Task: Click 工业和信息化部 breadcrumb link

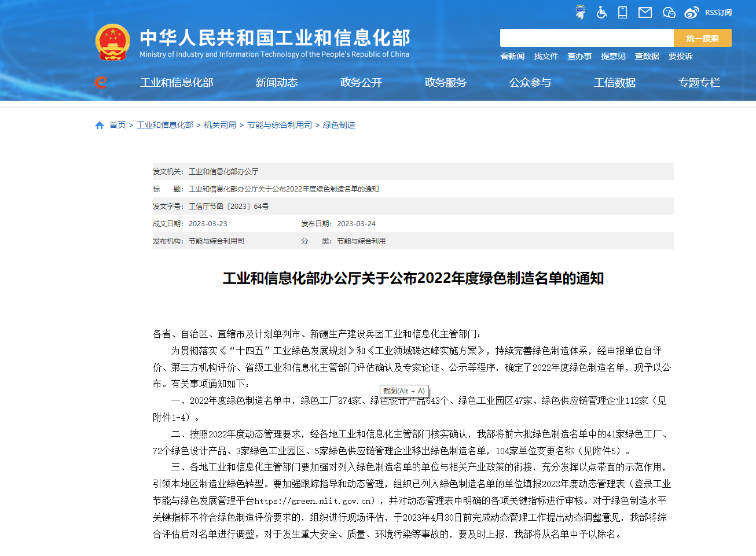Action: click(165, 125)
